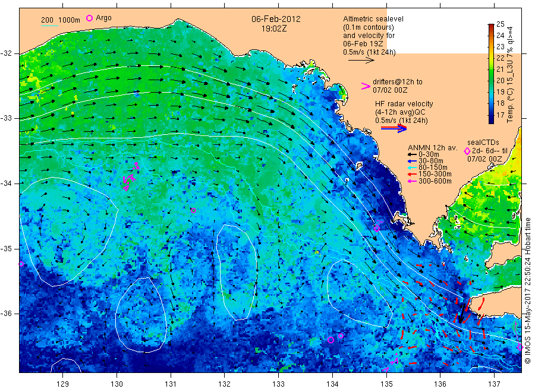The height and width of the screenshot is (392, 535).
Task: Click the '300-600m' depth label
Action: 435,181
